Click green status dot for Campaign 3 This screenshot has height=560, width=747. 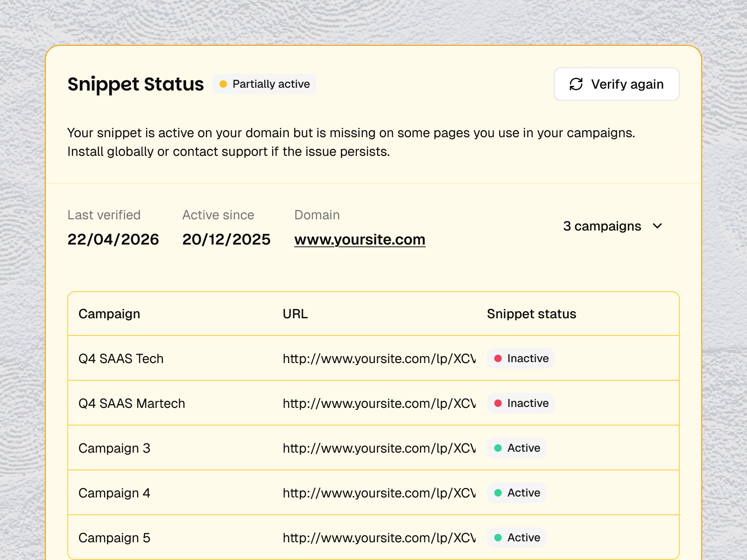click(x=498, y=448)
